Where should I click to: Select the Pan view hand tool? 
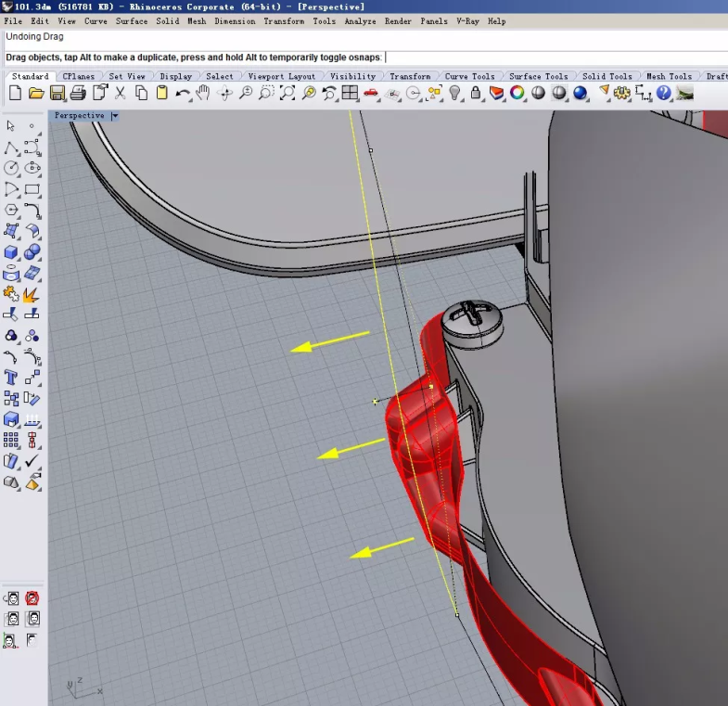(x=202, y=93)
